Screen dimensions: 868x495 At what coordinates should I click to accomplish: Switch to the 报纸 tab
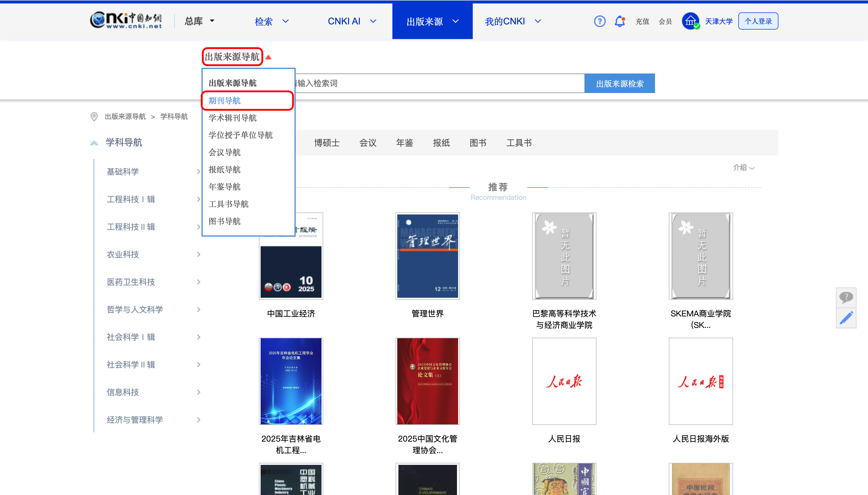point(441,143)
